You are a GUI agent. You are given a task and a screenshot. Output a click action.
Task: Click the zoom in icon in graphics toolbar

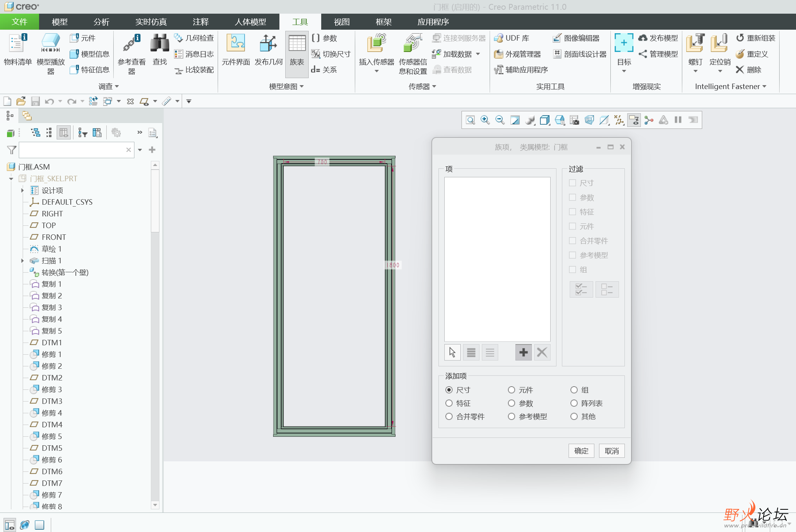point(485,120)
